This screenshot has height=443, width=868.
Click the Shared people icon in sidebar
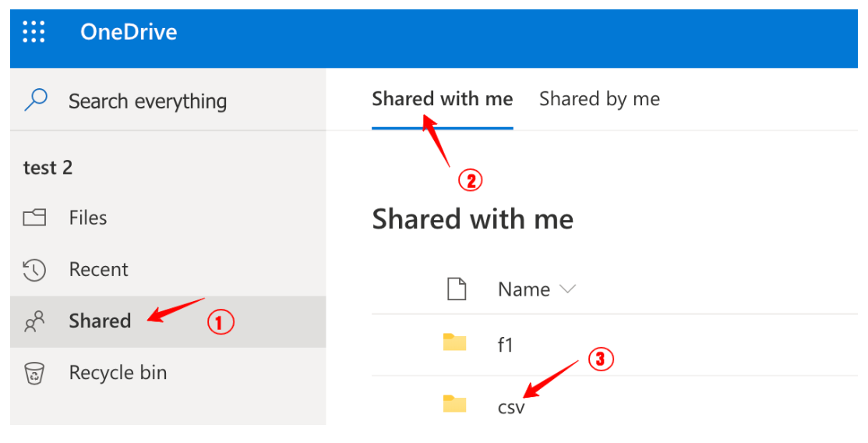click(35, 321)
